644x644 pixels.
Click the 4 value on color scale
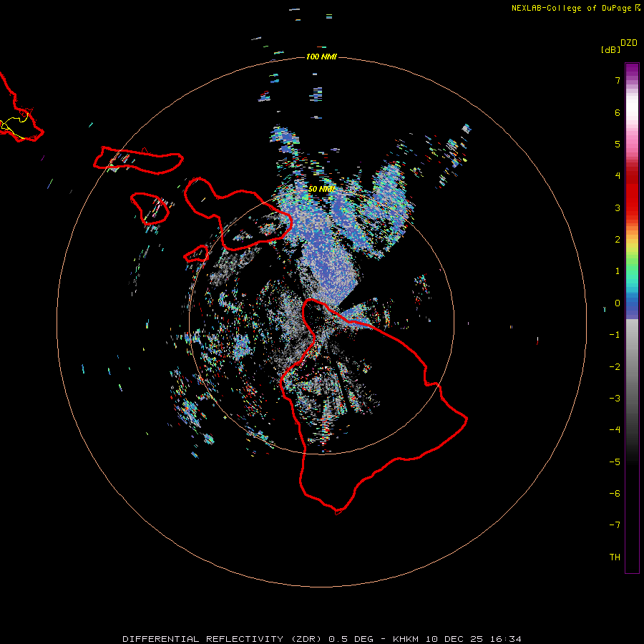pyautogui.click(x=618, y=176)
